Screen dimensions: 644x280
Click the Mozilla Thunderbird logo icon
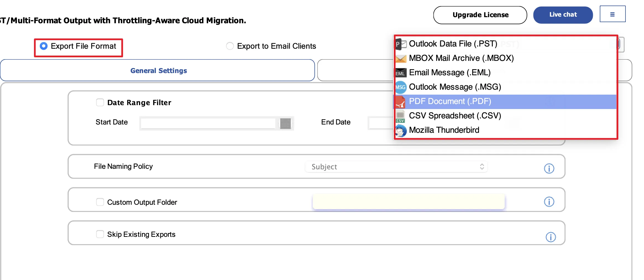(401, 130)
